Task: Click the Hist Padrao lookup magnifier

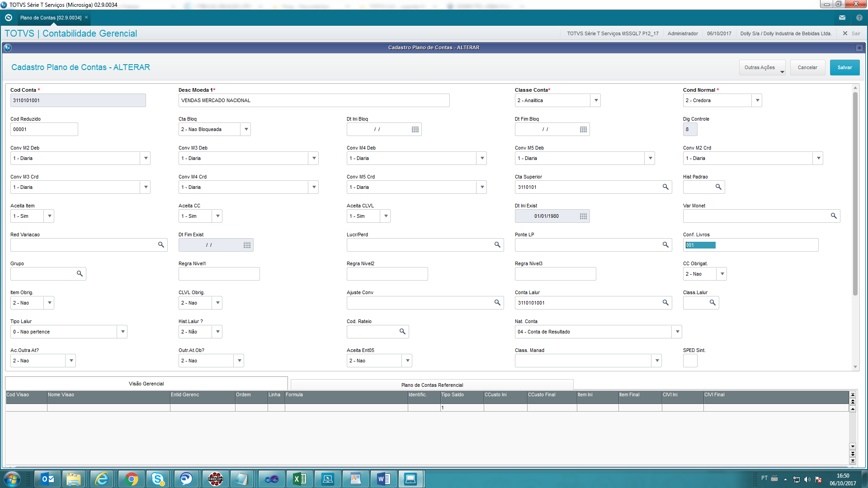Action: pyautogui.click(x=718, y=187)
